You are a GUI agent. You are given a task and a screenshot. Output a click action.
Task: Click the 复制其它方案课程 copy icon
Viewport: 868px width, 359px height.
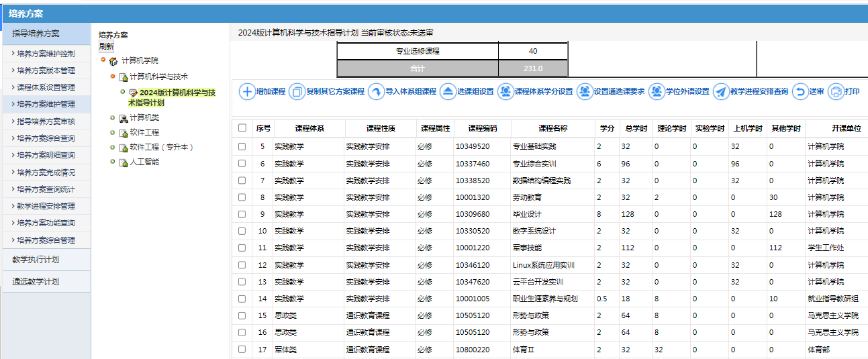(x=297, y=91)
